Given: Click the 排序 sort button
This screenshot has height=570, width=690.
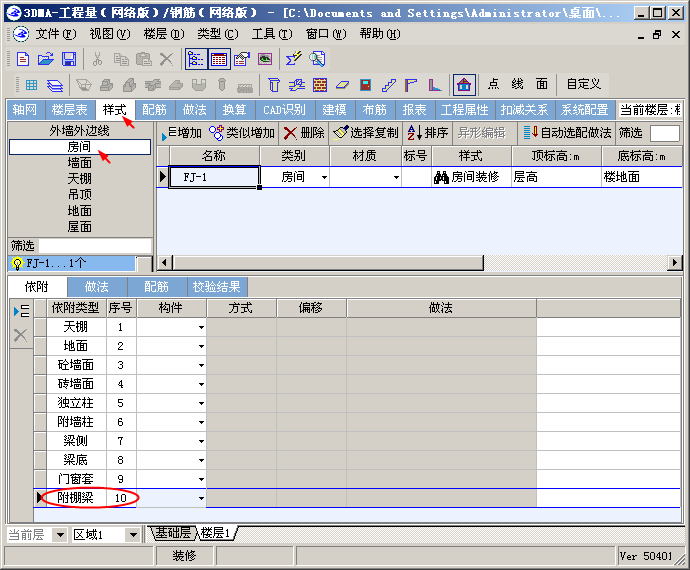Looking at the screenshot, I should tap(428, 133).
